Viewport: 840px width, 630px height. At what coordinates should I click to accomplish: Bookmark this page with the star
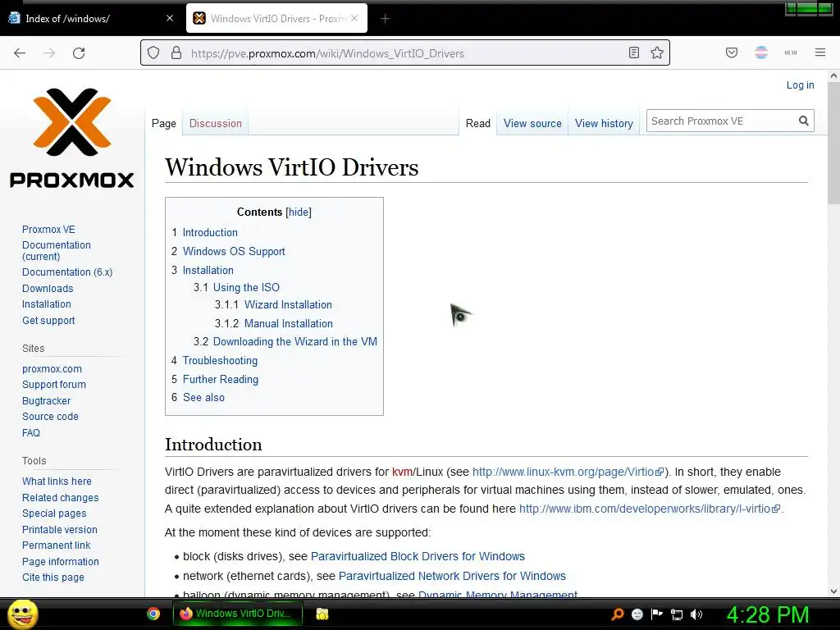click(x=657, y=52)
